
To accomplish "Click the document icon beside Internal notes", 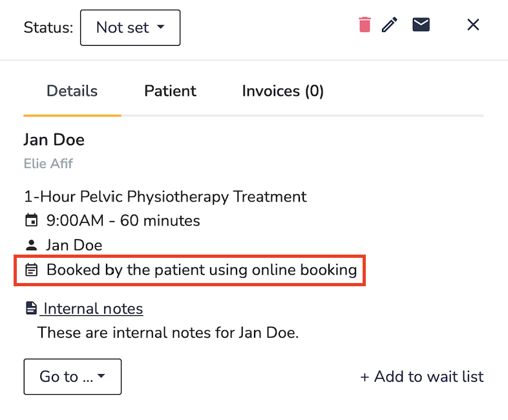I will (x=31, y=309).
